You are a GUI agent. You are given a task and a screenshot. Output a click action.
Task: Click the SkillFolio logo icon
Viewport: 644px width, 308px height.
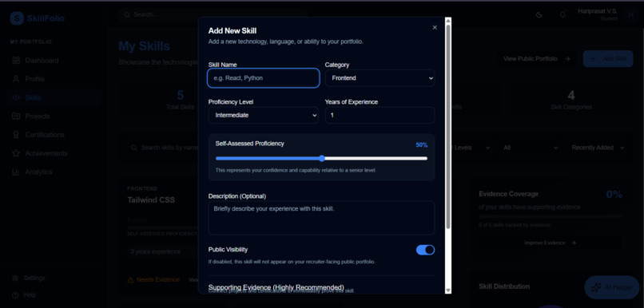pos(17,18)
